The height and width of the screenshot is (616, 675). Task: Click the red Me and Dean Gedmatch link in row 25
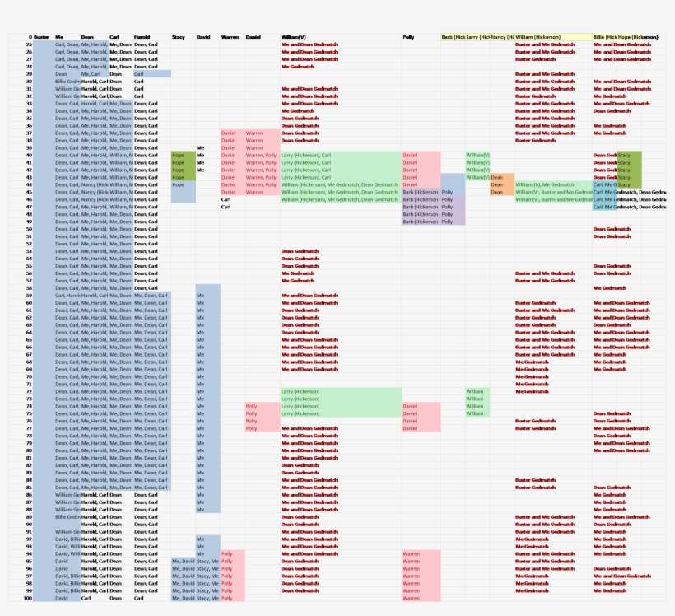pos(309,44)
